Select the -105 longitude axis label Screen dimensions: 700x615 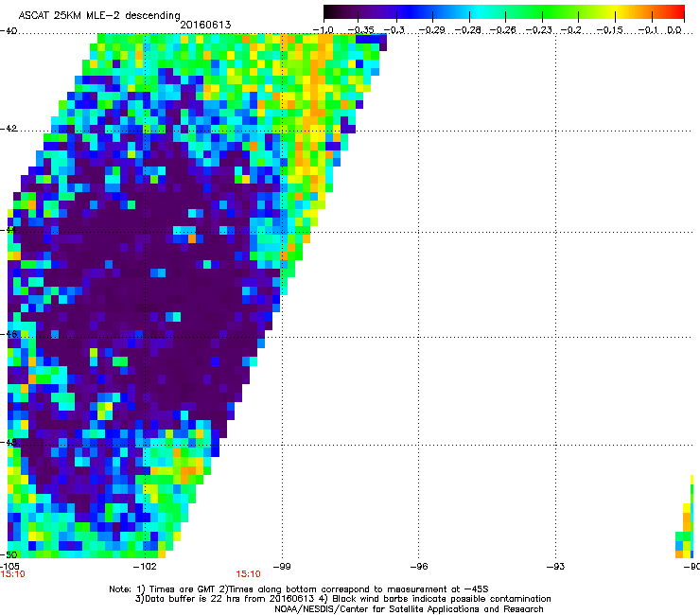tap(9, 566)
